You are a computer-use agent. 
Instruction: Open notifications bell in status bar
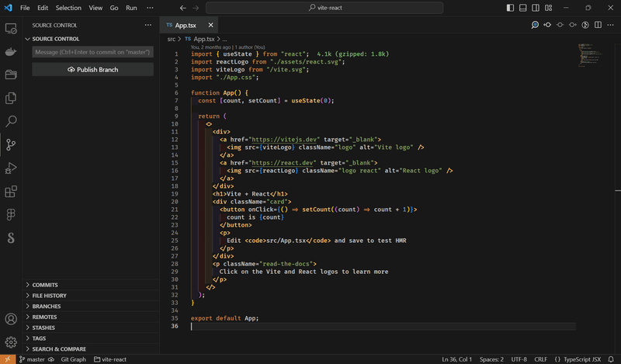611,359
